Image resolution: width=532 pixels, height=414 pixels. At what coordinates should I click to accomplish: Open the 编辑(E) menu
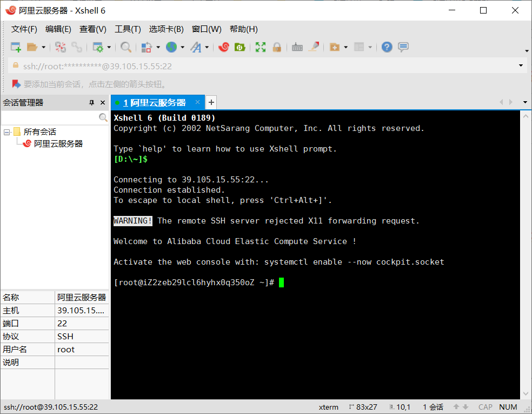click(x=58, y=29)
